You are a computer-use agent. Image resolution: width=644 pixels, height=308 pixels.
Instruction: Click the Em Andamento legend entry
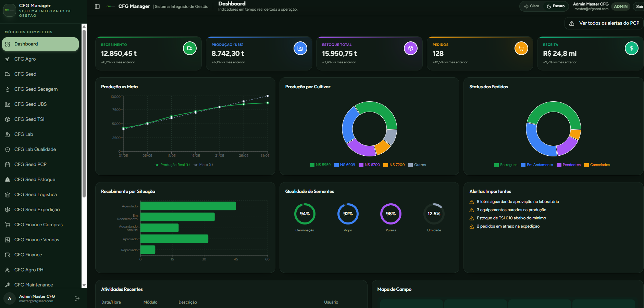pyautogui.click(x=537, y=165)
